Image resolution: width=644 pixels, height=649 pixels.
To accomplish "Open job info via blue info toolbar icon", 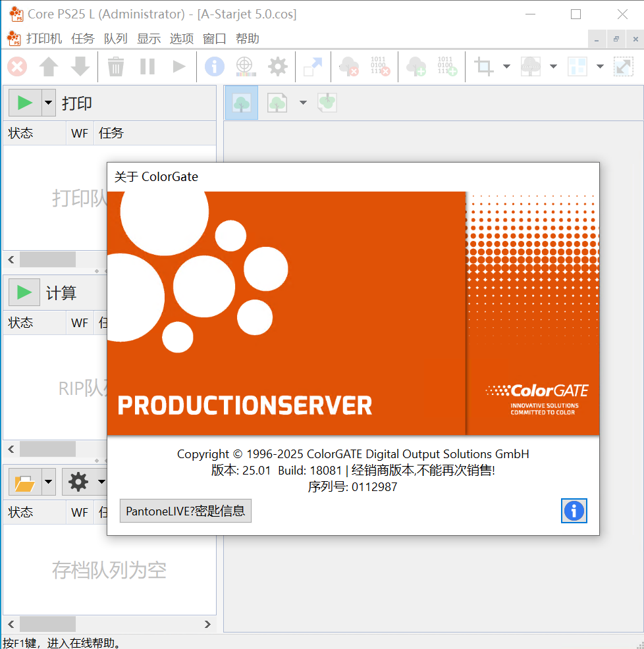I will tap(215, 66).
